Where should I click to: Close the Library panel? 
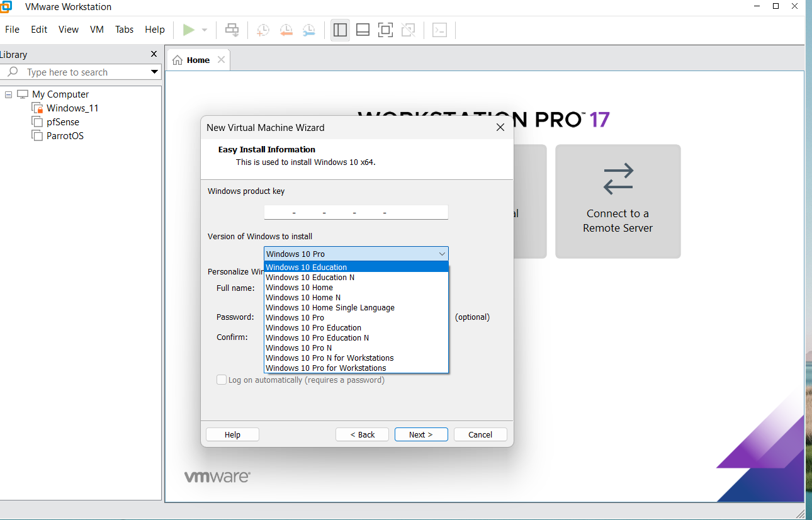click(154, 54)
